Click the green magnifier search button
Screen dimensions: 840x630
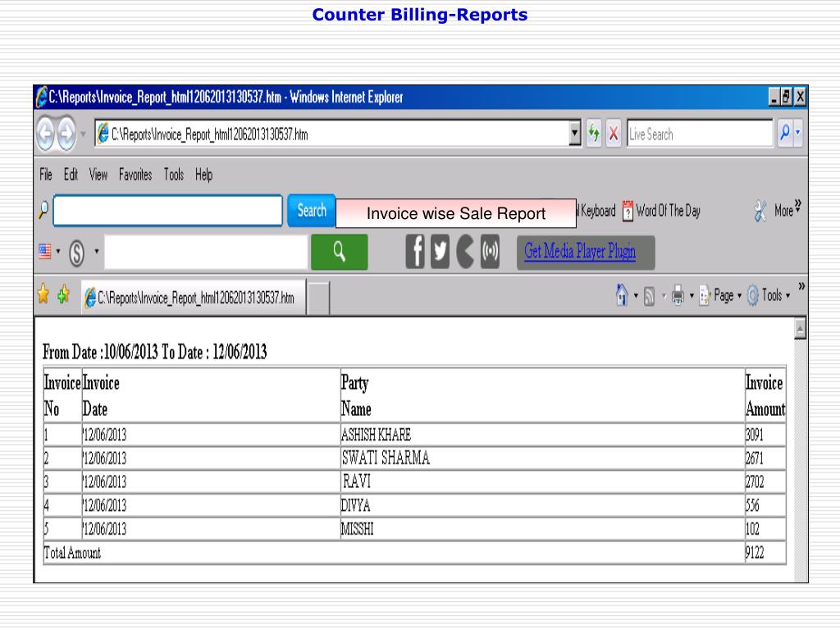(339, 252)
